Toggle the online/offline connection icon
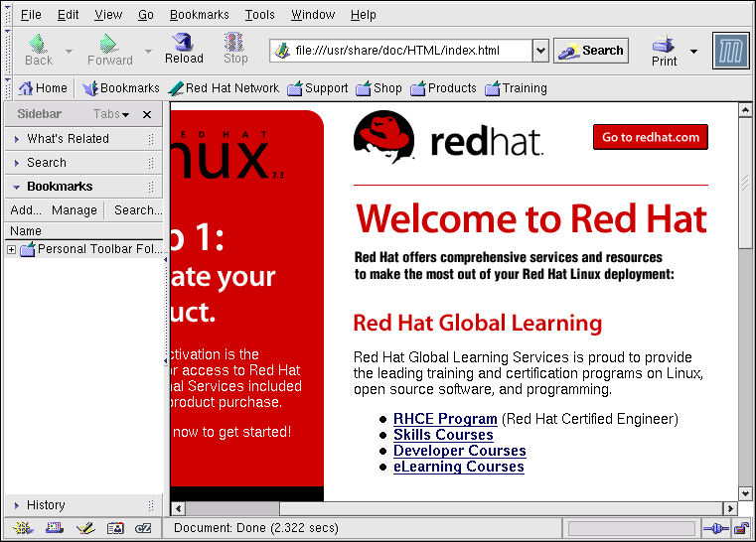 point(715,528)
